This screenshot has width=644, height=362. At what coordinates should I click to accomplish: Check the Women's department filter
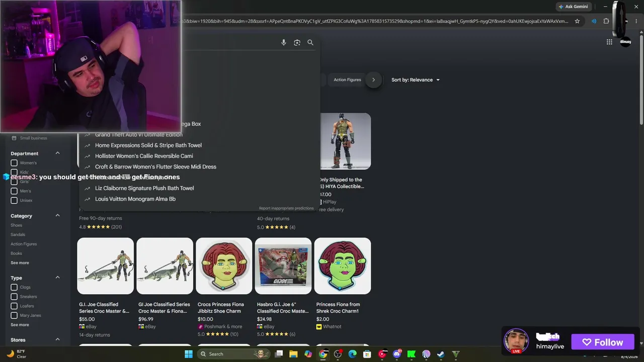click(x=14, y=163)
